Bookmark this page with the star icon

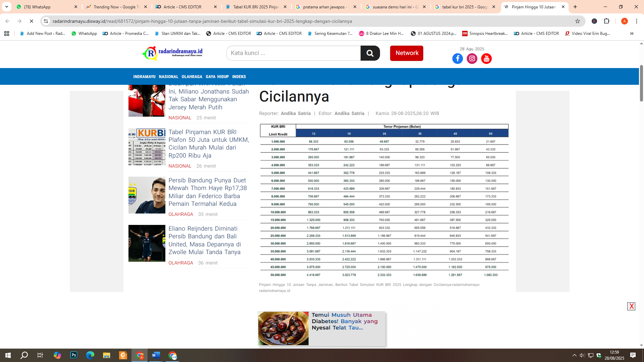578,21
